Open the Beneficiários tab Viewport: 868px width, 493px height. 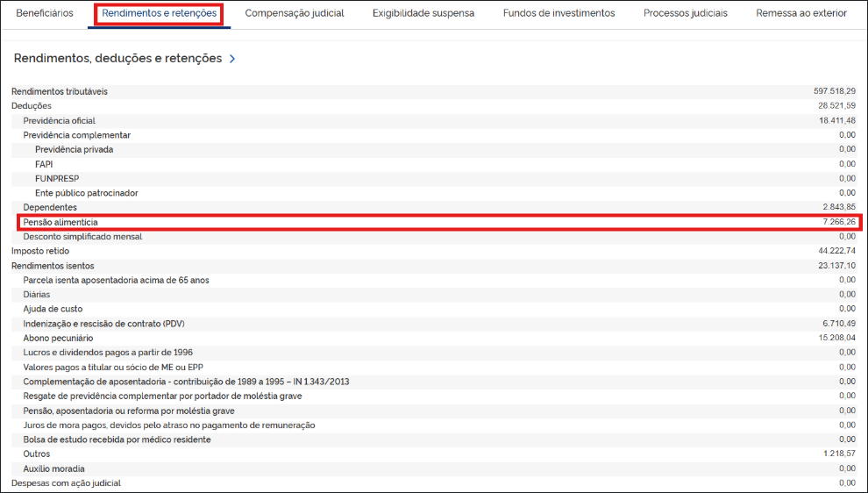click(x=45, y=13)
